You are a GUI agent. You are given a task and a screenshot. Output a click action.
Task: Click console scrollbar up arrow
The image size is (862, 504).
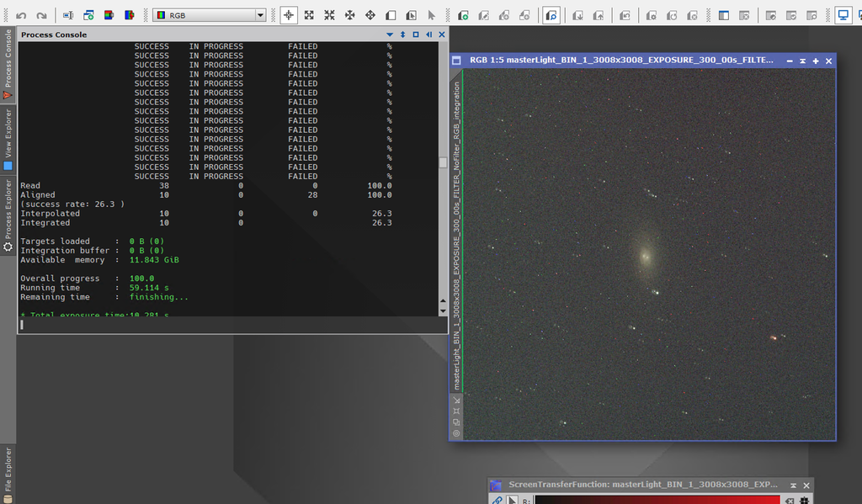[443, 300]
